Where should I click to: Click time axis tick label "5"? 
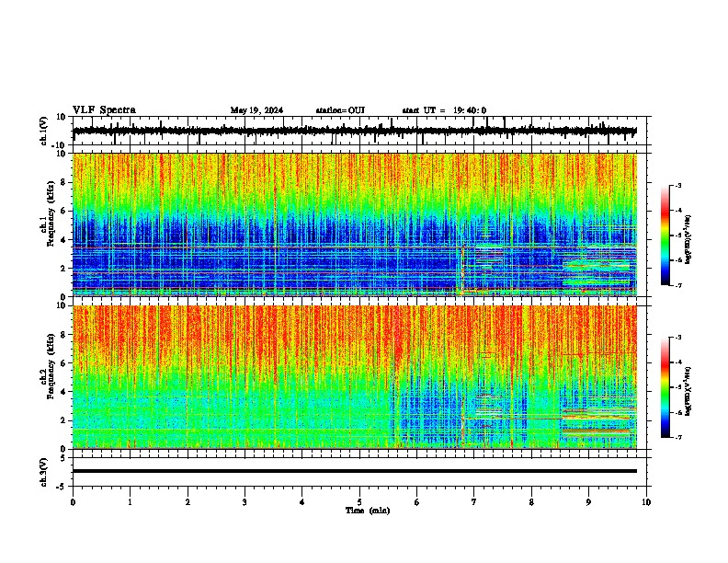[359, 502]
